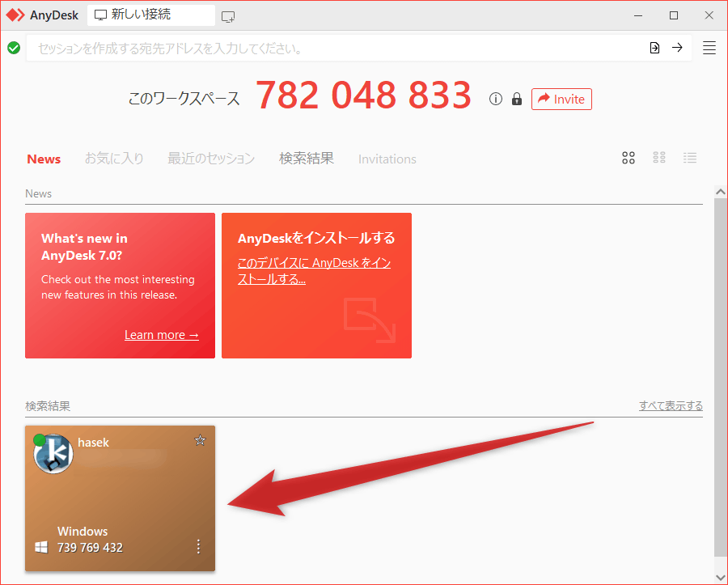This screenshot has height=585, width=728.
Task: Click the AnyDesk logo icon
Action: click(x=15, y=15)
